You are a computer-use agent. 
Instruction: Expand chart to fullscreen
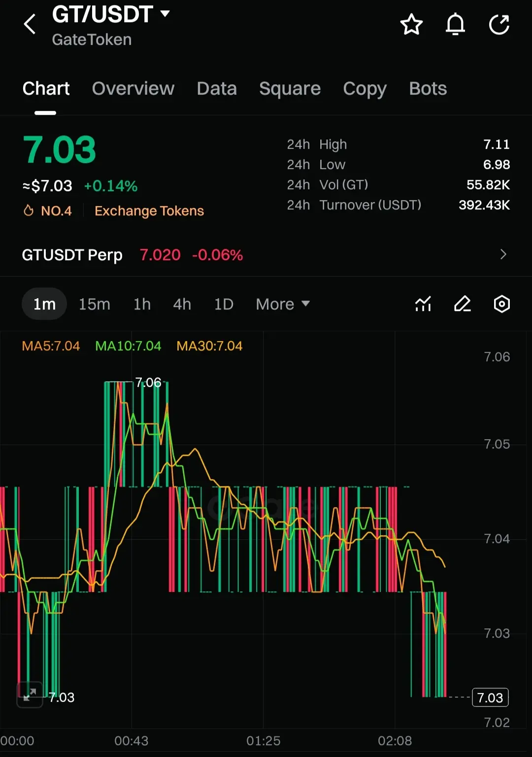point(30,694)
